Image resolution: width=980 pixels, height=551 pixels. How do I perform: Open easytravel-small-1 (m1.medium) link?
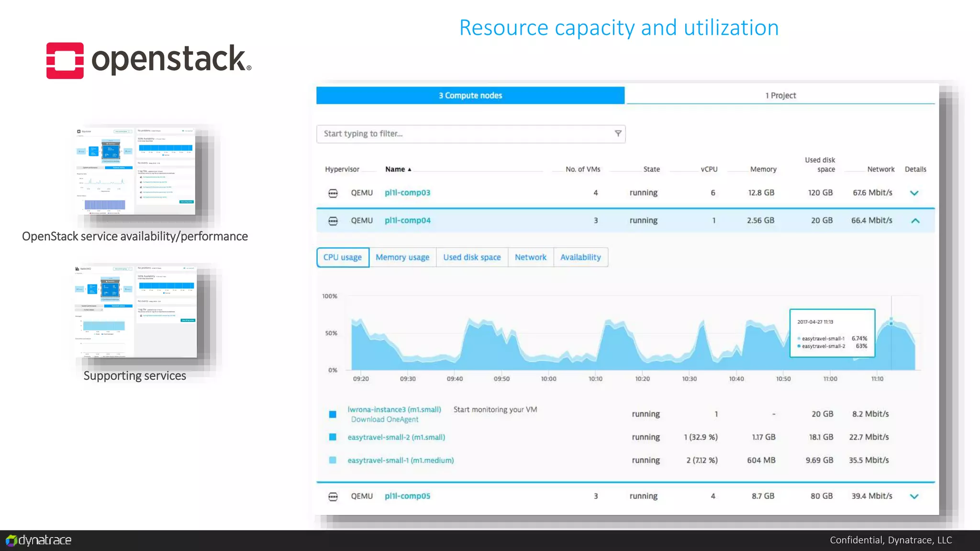[x=401, y=460]
